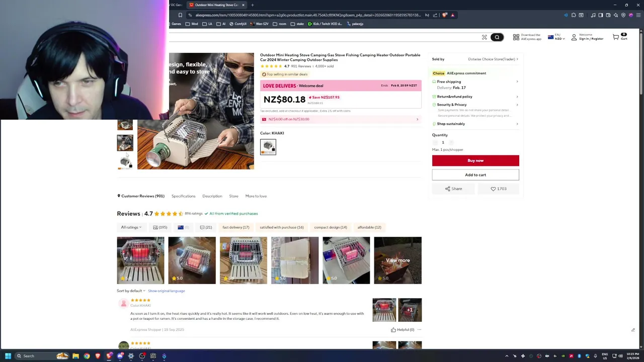Image resolution: width=644 pixels, height=362 pixels.
Task: Open new browser tab with plus icon
Action: click(x=253, y=5)
